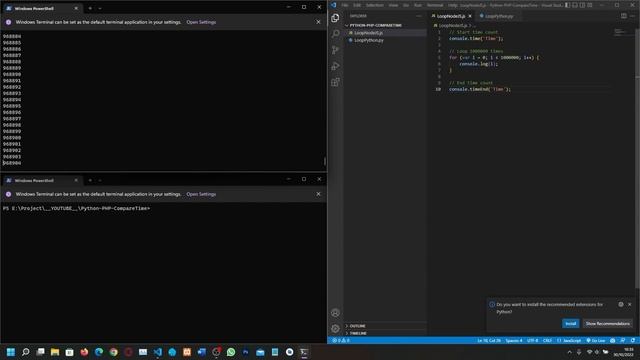This screenshot has width=640, height=360.
Task: Open the Manage gear in VS Code activity bar
Action: (x=335, y=329)
